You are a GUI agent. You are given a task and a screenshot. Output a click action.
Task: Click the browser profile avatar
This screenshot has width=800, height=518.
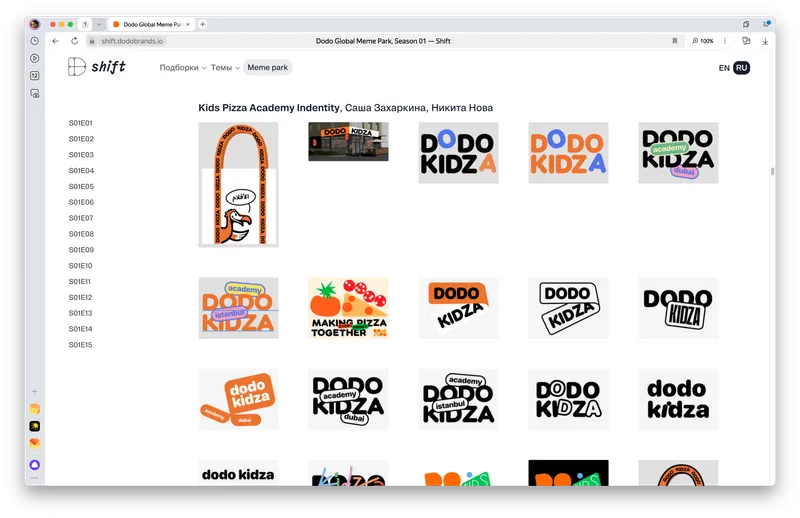35,24
